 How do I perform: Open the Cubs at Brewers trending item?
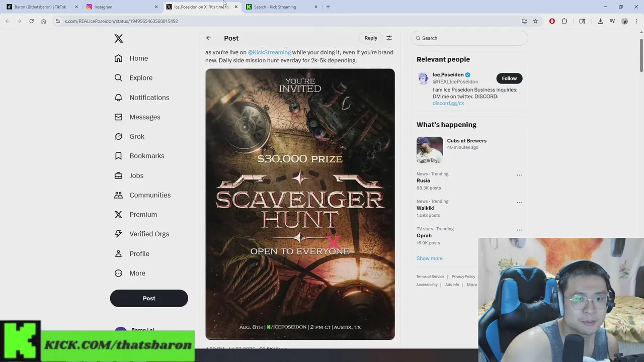point(467,141)
